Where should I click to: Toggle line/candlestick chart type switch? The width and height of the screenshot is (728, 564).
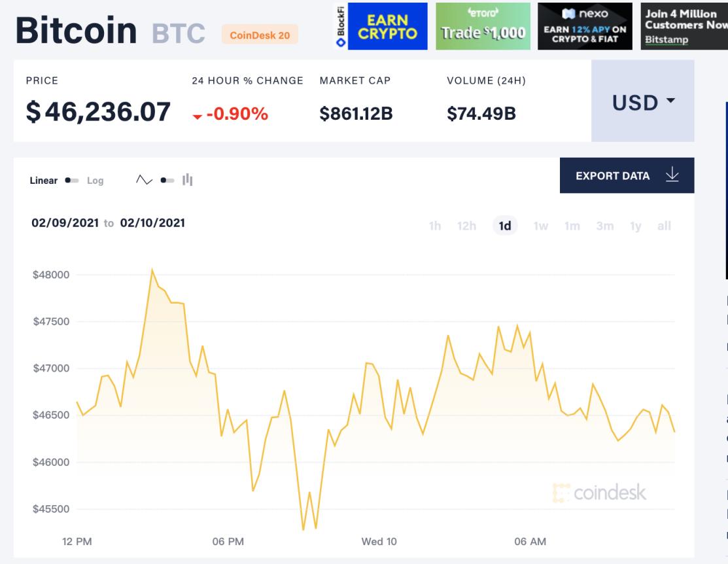[x=167, y=180]
